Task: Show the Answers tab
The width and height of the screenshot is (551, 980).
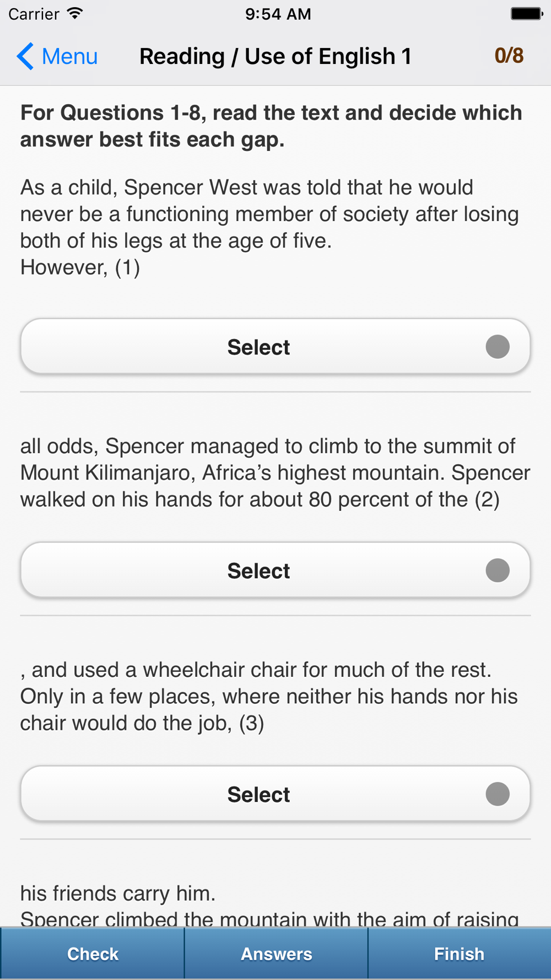Action: (x=276, y=954)
